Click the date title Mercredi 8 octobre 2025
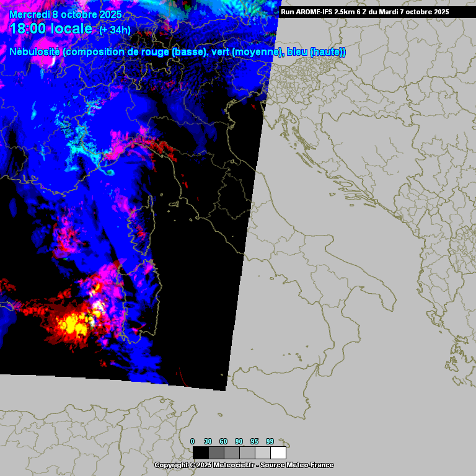Viewport: 476px width, 476px height. click(x=66, y=15)
